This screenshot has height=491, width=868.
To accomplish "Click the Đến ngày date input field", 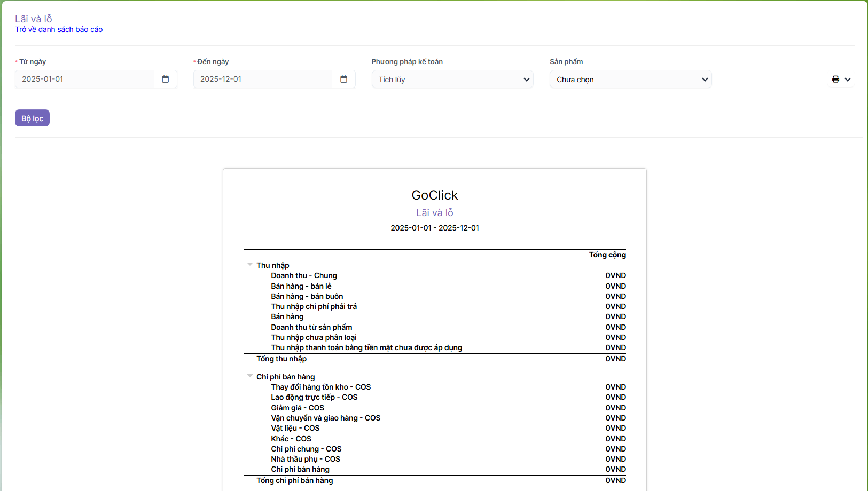I will point(263,79).
